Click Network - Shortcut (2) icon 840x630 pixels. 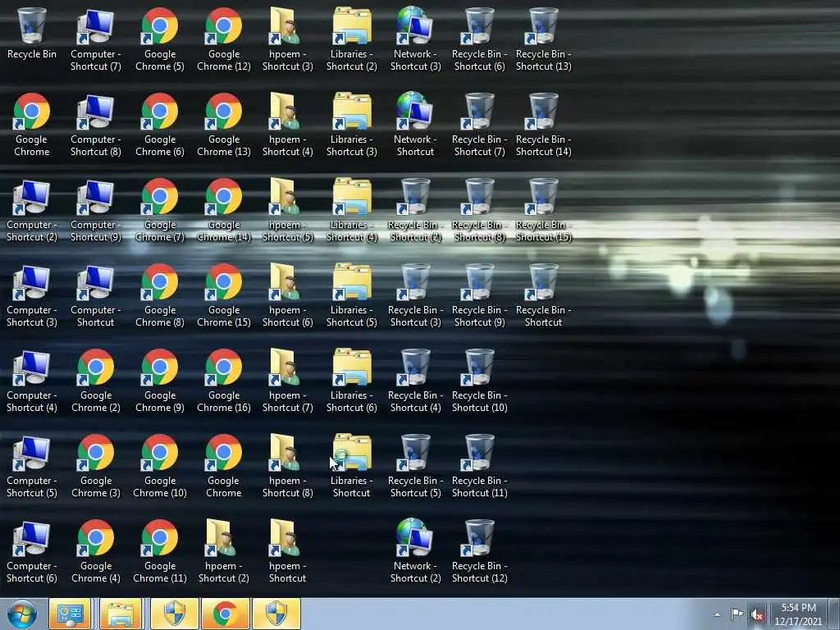[x=415, y=550]
